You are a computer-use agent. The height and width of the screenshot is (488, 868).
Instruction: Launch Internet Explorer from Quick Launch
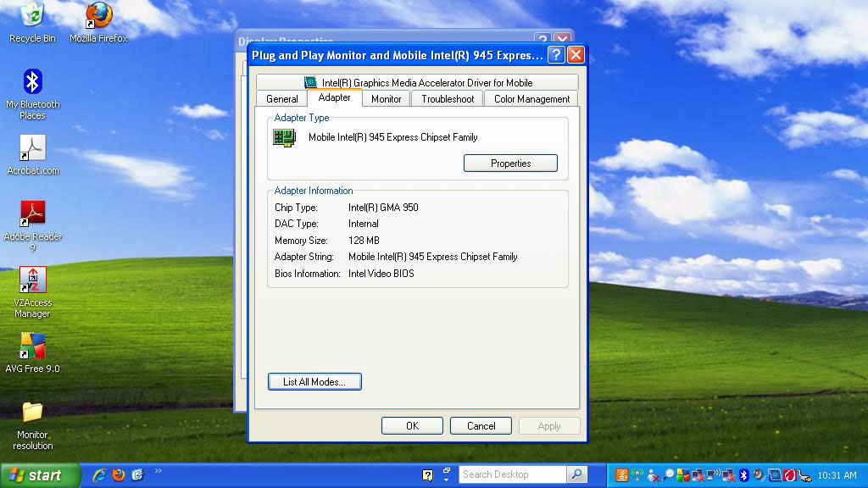[99, 474]
